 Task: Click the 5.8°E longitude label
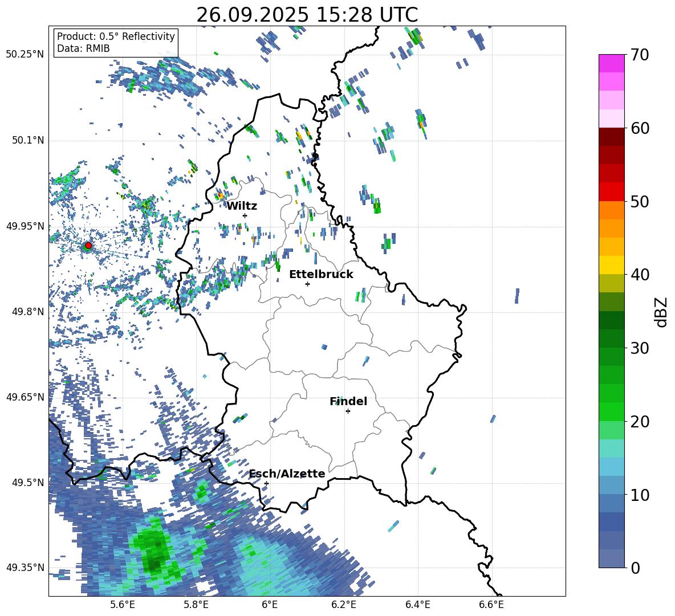click(196, 605)
